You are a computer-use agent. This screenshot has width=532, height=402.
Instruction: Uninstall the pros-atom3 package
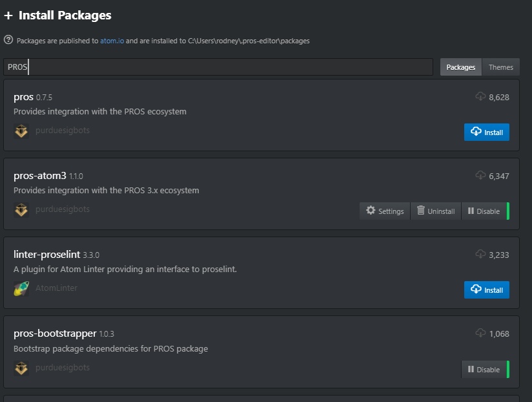tap(436, 211)
